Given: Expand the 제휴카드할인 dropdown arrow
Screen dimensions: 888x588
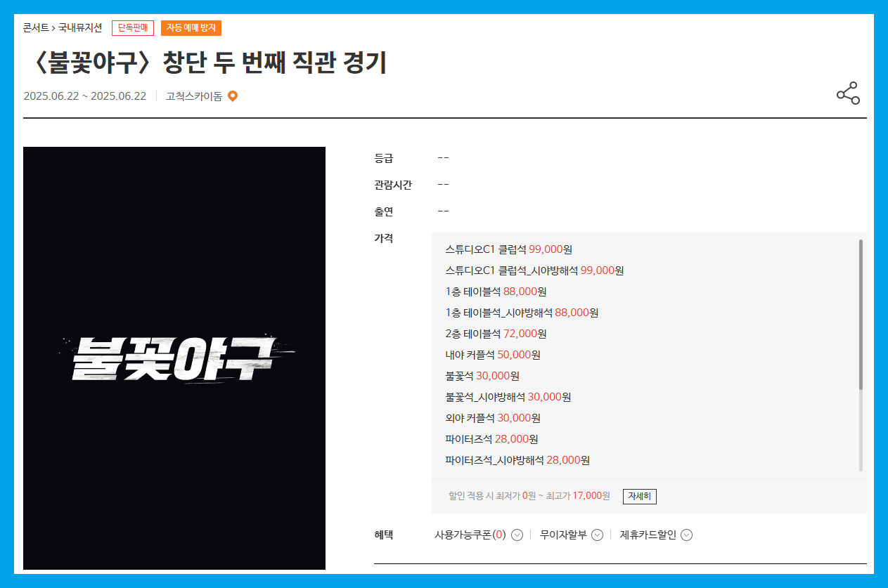Looking at the screenshot, I should [687, 535].
